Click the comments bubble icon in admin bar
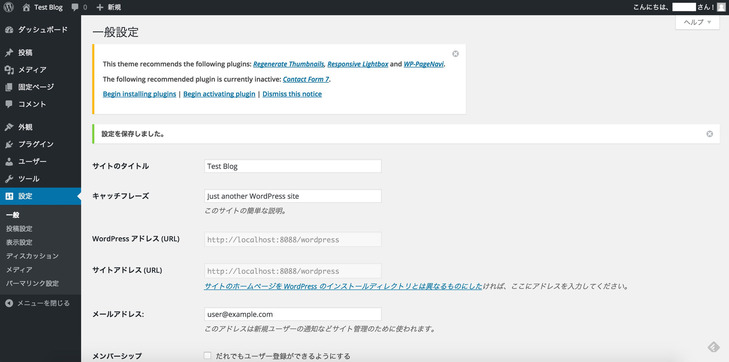Image resolution: width=729 pixels, height=362 pixels. [x=75, y=7]
